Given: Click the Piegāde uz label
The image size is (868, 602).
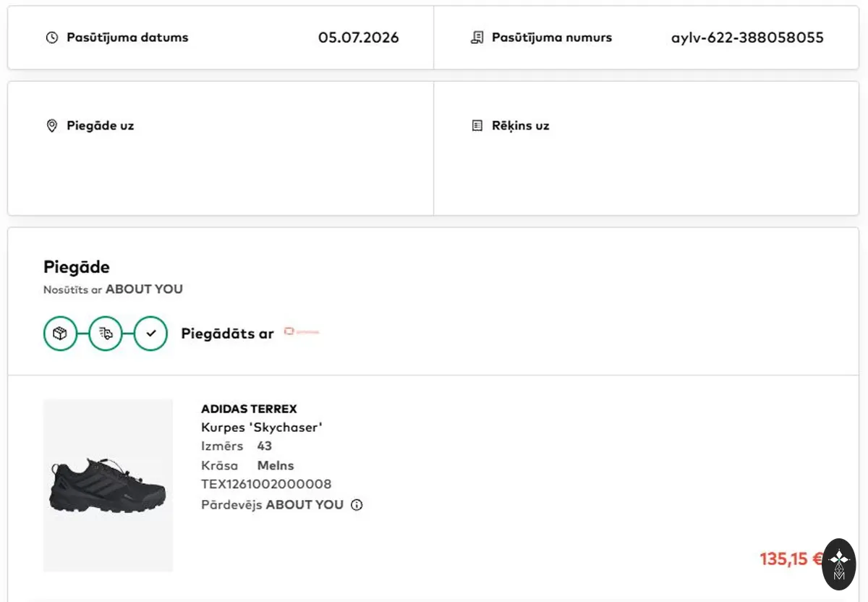Looking at the screenshot, I should pyautogui.click(x=101, y=126).
